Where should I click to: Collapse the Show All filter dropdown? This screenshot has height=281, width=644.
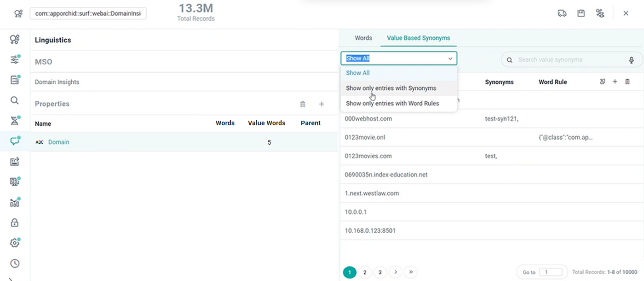point(450,59)
